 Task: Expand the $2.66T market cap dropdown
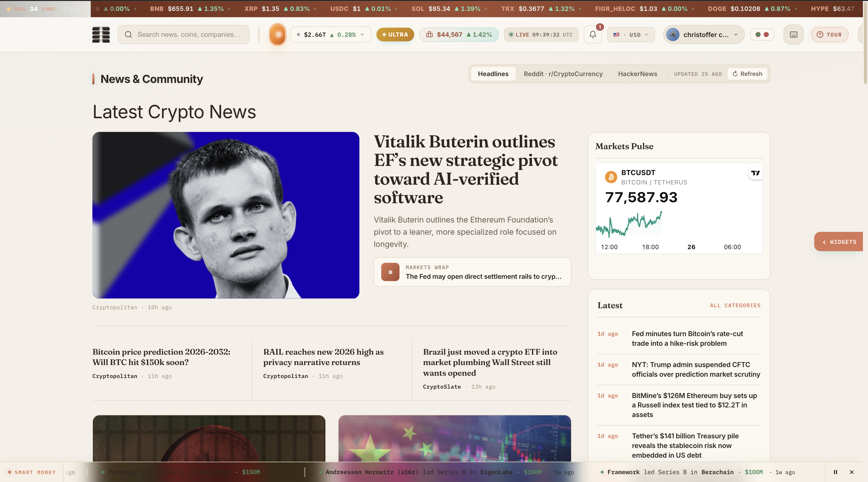tap(330, 35)
